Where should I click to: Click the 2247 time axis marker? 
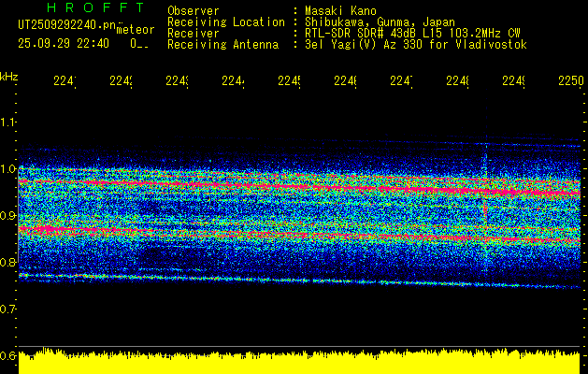point(401,80)
